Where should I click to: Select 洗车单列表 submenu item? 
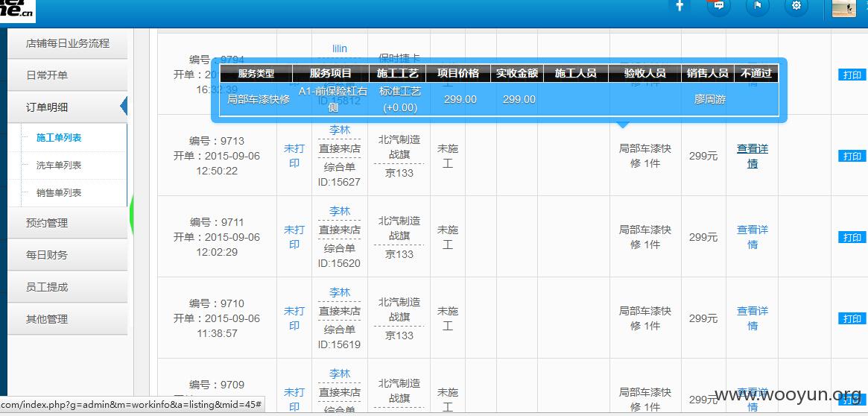pyautogui.click(x=59, y=165)
